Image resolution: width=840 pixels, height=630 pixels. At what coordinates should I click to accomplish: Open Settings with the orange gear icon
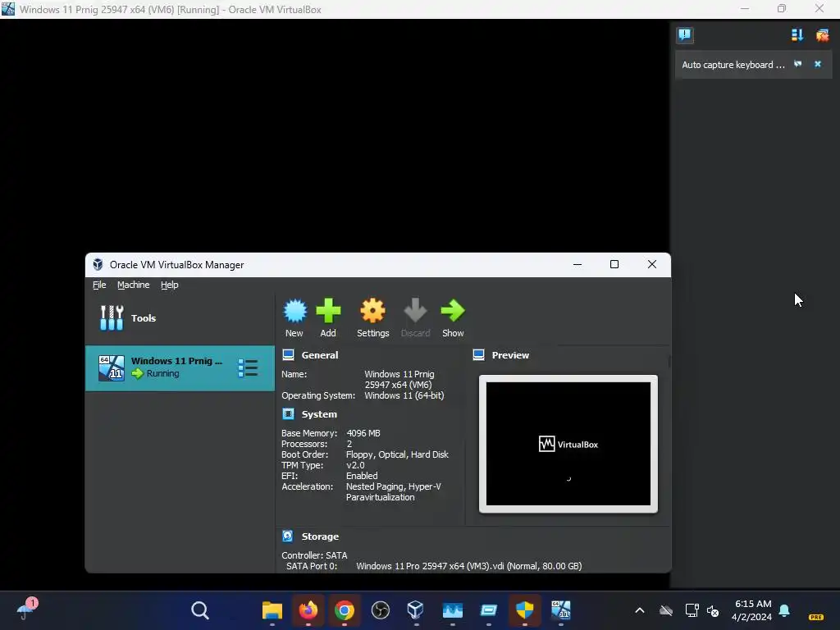pos(373,311)
